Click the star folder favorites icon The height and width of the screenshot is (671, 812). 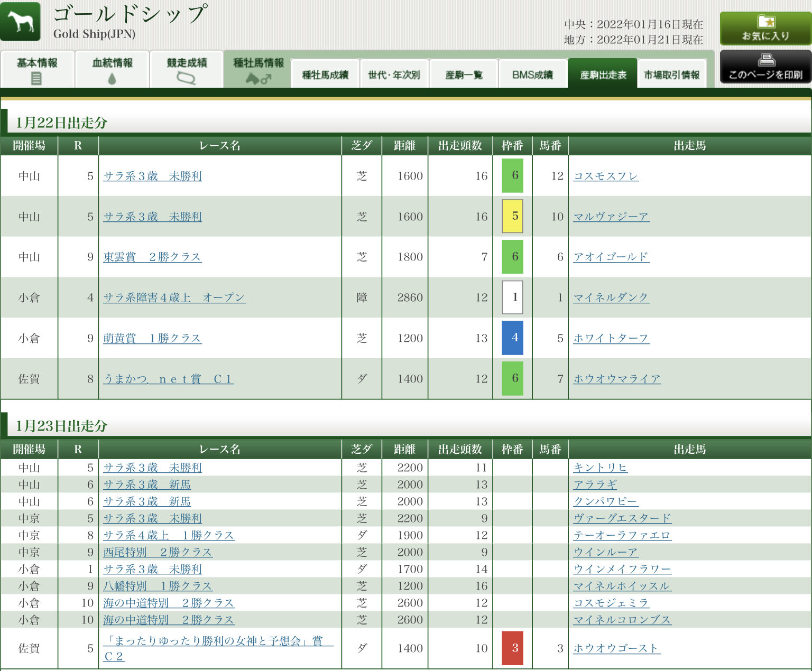(766, 22)
